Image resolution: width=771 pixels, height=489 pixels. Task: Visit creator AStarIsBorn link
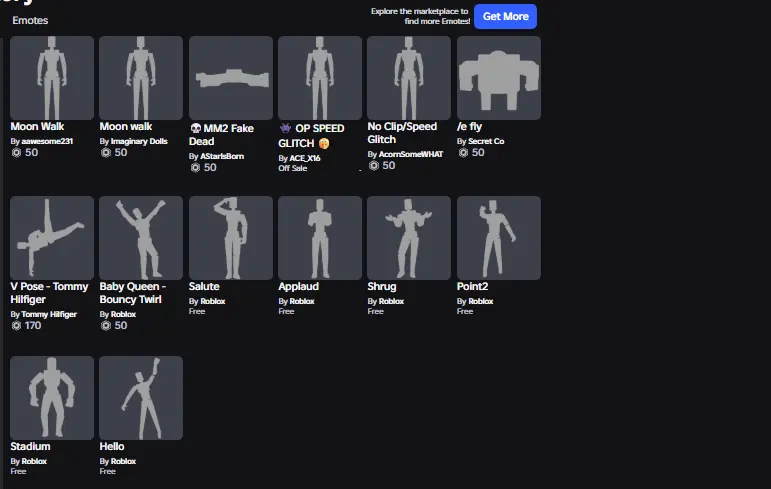coord(222,156)
